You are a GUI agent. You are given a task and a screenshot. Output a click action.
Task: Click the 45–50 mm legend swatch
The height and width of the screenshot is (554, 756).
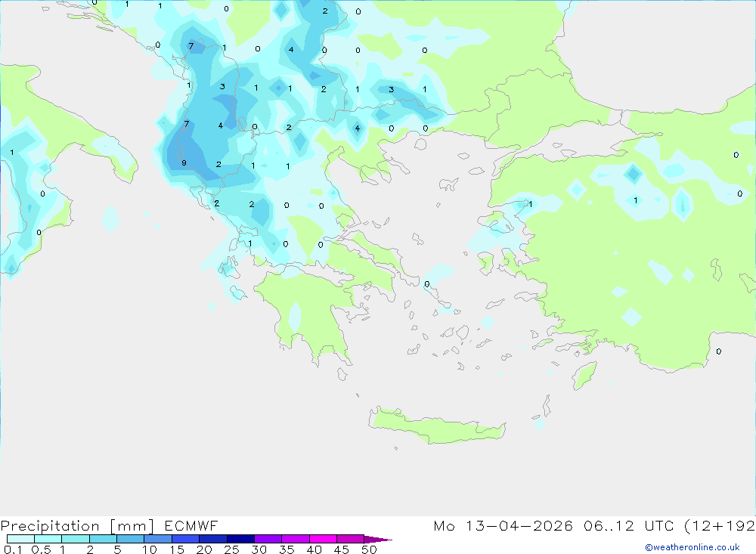[351, 539]
